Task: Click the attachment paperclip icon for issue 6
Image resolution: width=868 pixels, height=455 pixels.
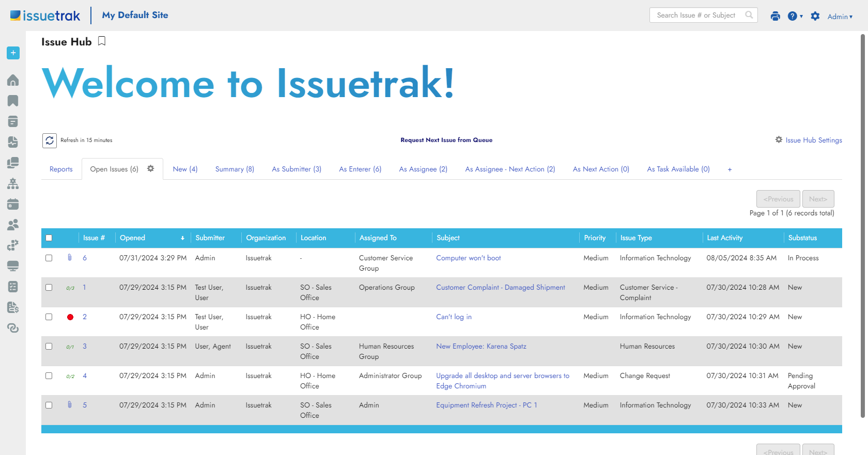Action: click(x=70, y=257)
